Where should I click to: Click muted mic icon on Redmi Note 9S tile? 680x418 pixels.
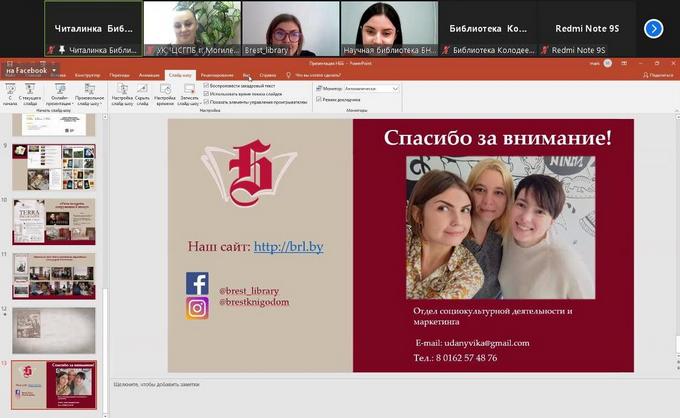pyautogui.click(x=545, y=50)
